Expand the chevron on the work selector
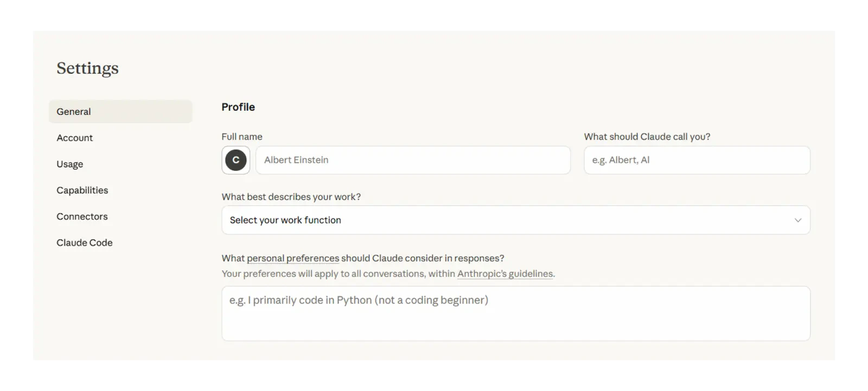868x391 pixels. tap(797, 220)
